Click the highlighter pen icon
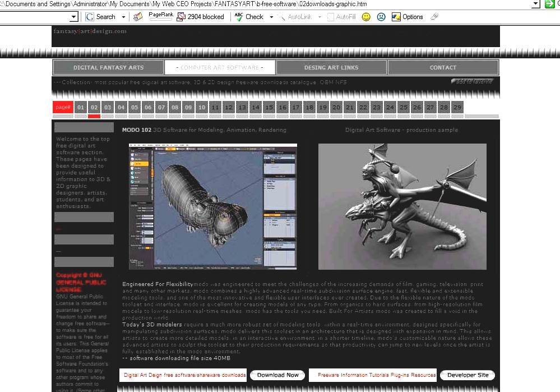Screen dimensions: 560x392 click(x=434, y=16)
